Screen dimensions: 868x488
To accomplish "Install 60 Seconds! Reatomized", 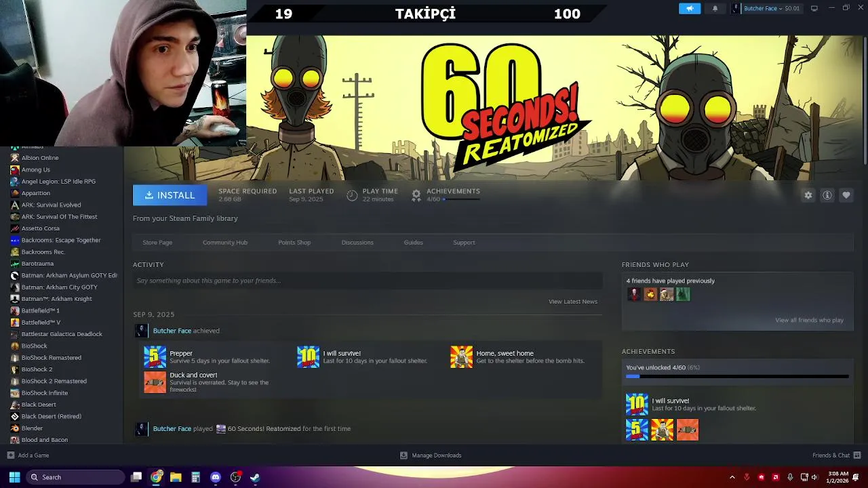I will coord(169,195).
